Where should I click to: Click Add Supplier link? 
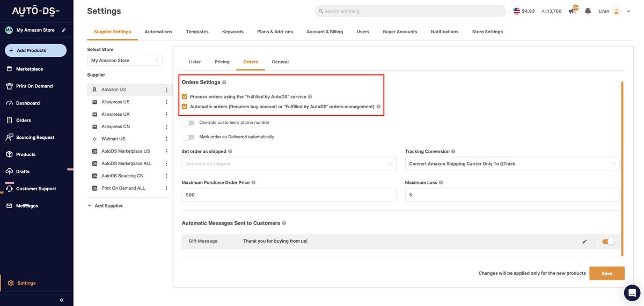coord(105,206)
